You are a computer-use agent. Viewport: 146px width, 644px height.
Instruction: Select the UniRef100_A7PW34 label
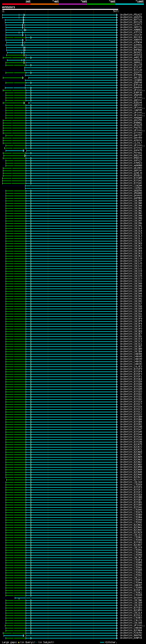pos(131,42)
